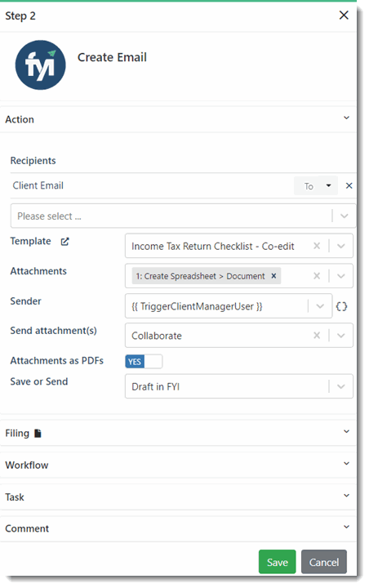369x588 pixels.
Task: Open the Please select recipients dropdown
Action: [184, 216]
